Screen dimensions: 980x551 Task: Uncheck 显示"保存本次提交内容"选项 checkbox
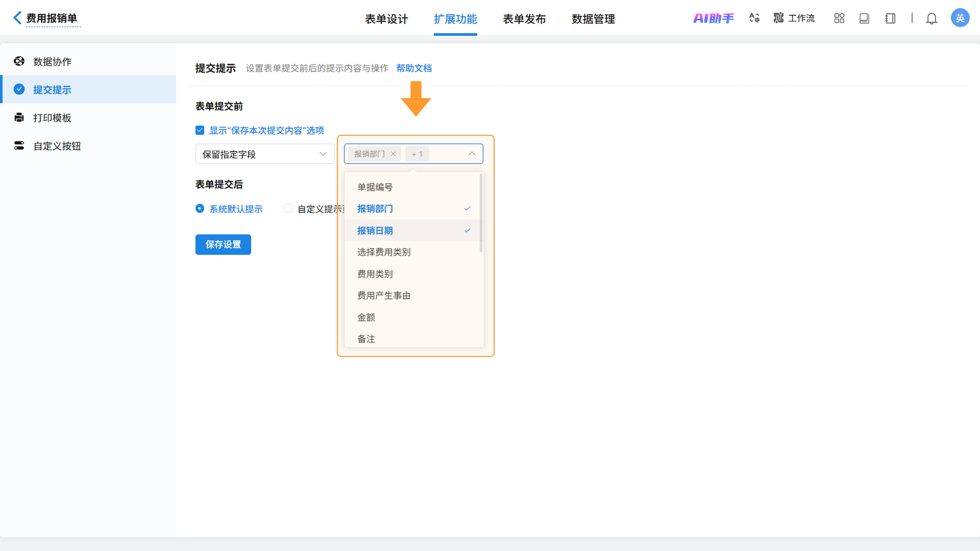[x=200, y=130]
